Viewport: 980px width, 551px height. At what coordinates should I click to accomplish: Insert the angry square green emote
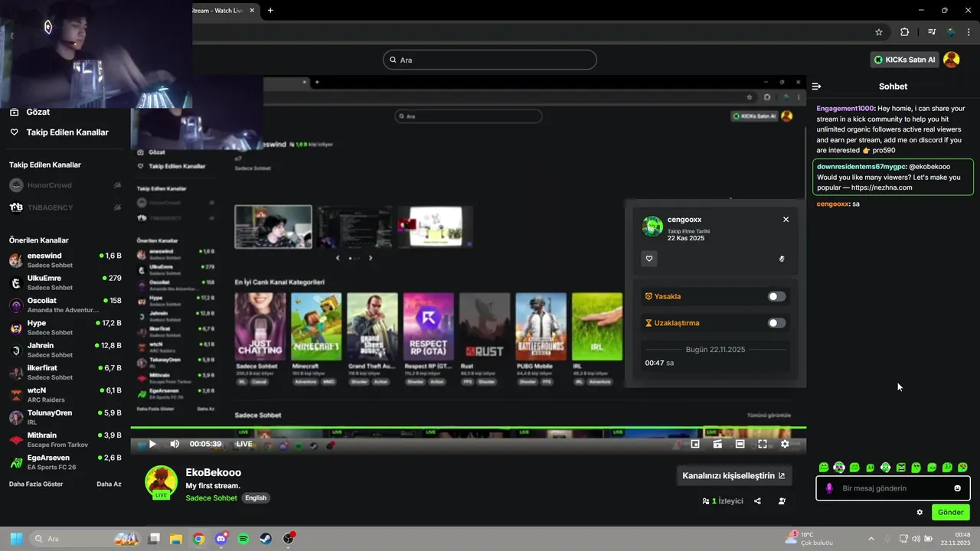click(x=901, y=468)
